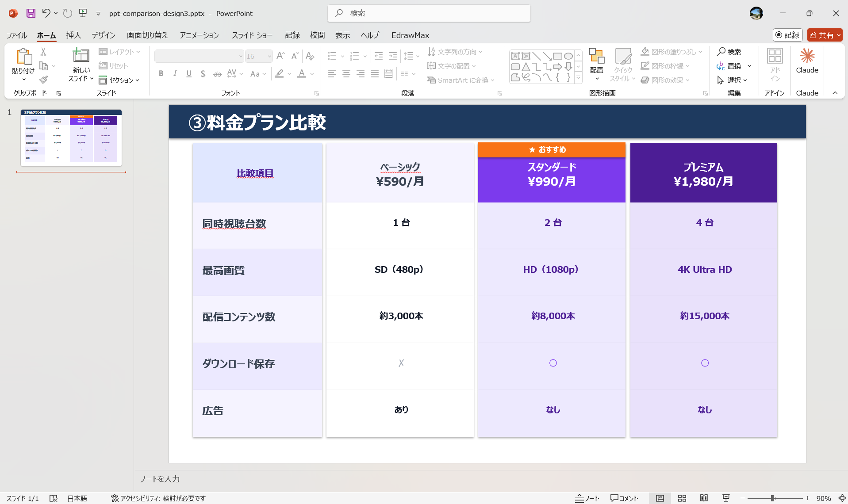Screen dimensions: 848x504
Task: Justify text alignment
Action: [375, 74]
